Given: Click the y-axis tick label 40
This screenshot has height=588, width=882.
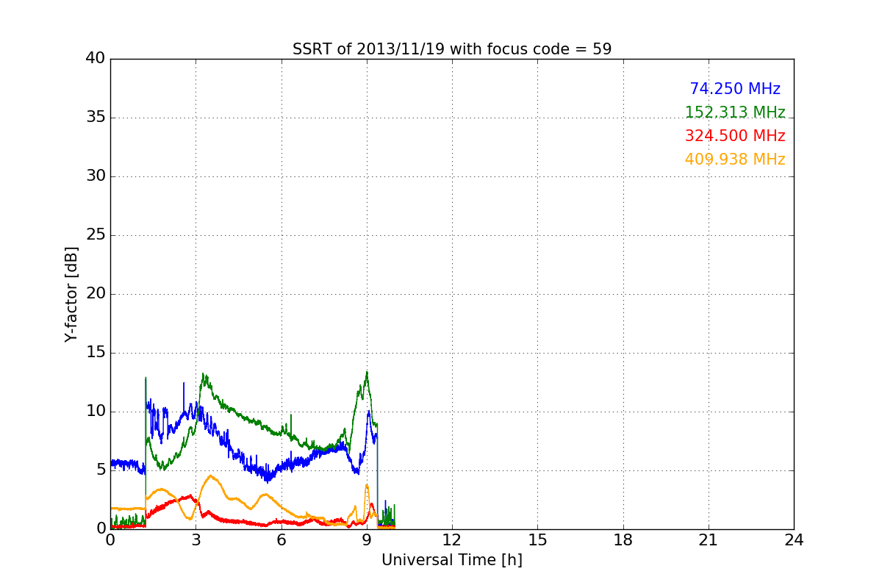Looking at the screenshot, I should pyautogui.click(x=94, y=59).
